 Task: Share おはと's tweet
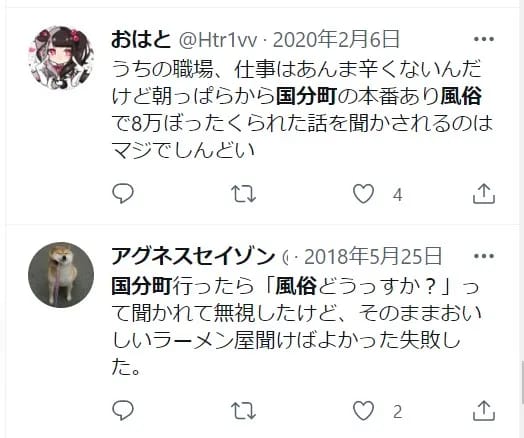pos(484,193)
